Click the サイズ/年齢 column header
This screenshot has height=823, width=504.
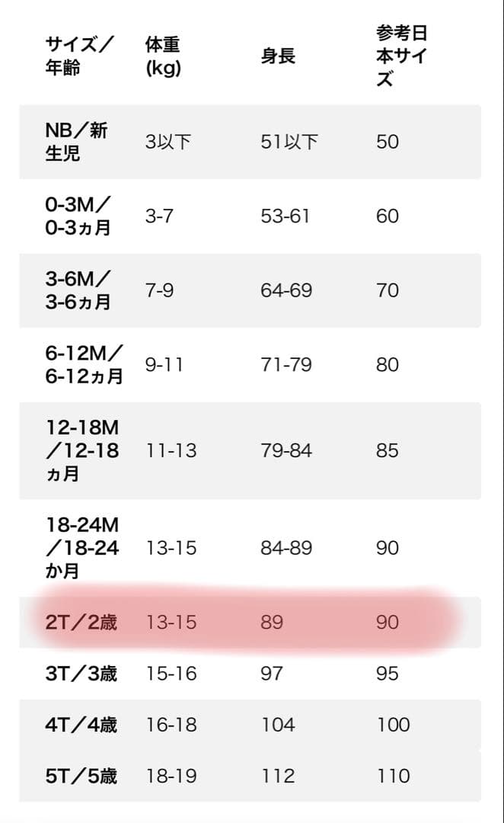(x=79, y=56)
